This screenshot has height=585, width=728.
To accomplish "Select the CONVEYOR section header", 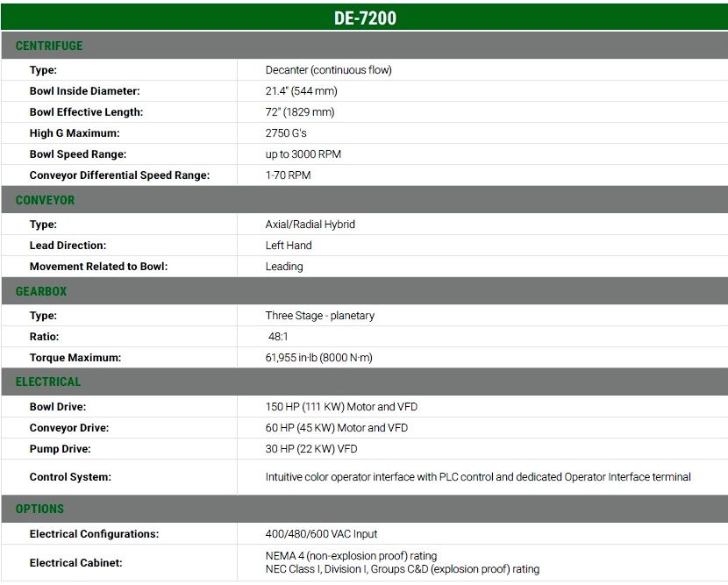I will coord(45,200).
